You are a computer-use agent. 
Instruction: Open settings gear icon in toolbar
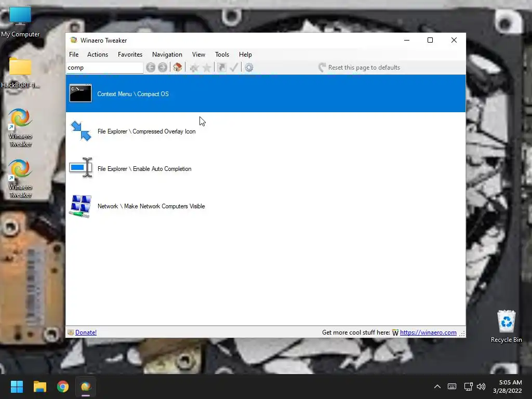point(249,68)
